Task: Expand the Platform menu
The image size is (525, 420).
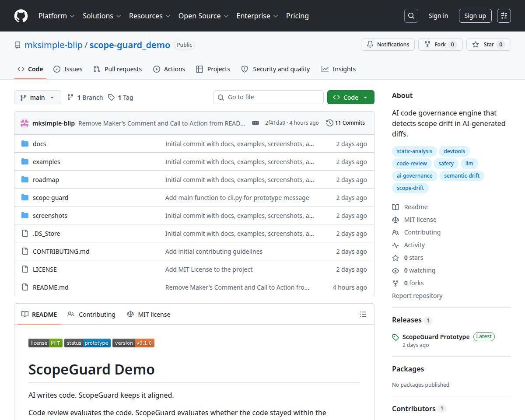Action: 56,16
